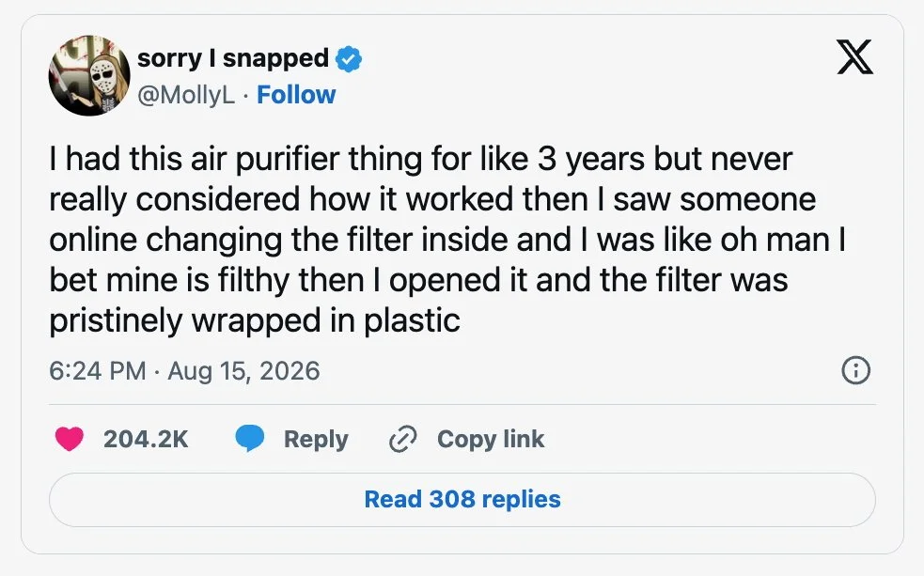Click the tweet text about air purifier

pos(447,240)
